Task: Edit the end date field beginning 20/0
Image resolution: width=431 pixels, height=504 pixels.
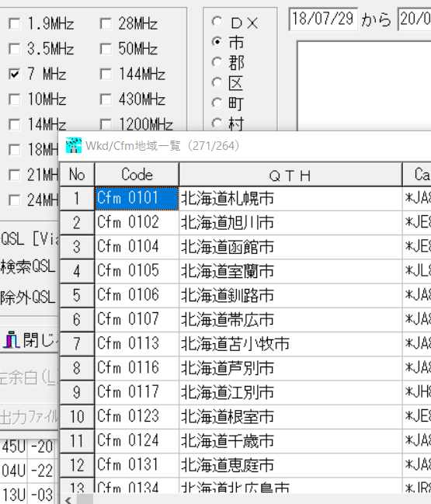Action: [415, 19]
